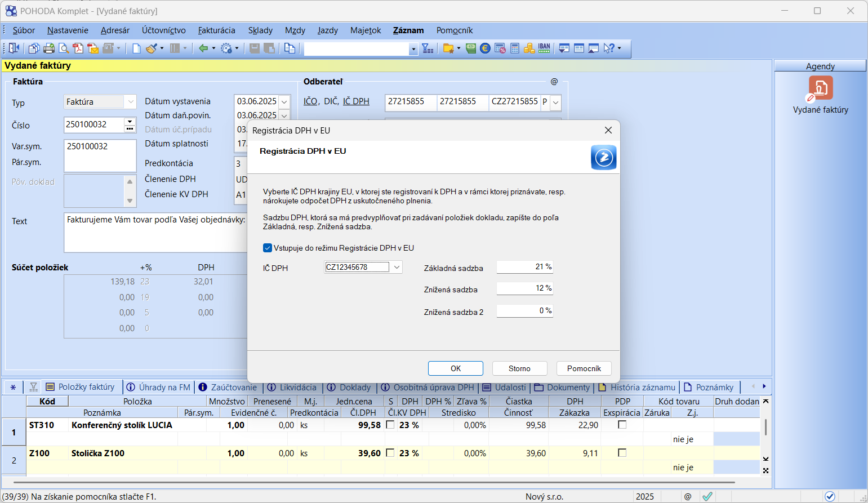Click the filter funnel icon beside the table tabs
The width and height of the screenshot is (868, 503).
click(x=33, y=387)
